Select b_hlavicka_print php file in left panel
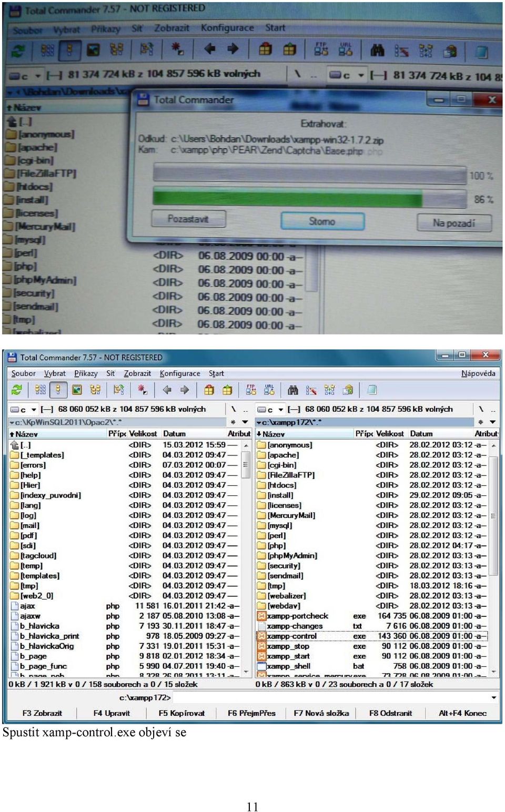The height and width of the screenshot is (812, 505). tap(125, 636)
